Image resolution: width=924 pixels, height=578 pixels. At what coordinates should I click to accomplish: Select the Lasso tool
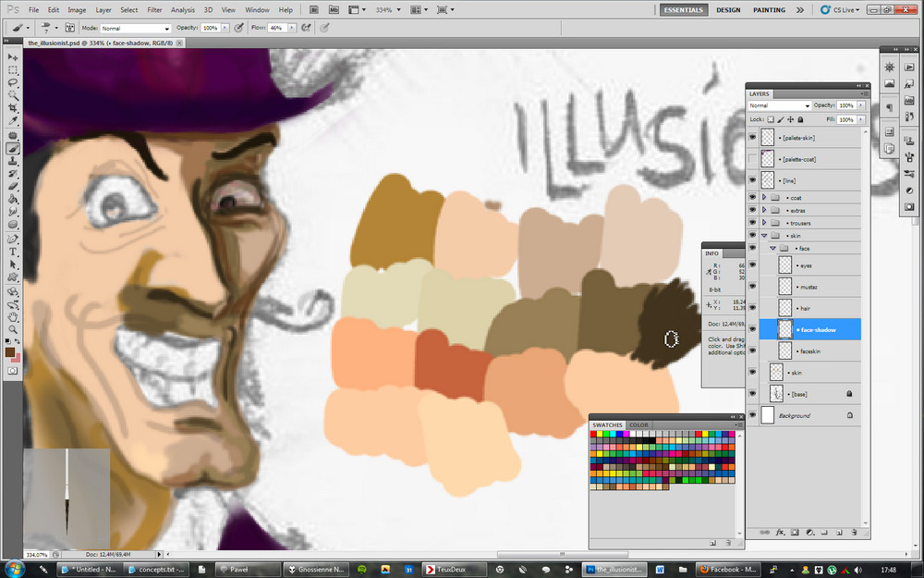14,82
